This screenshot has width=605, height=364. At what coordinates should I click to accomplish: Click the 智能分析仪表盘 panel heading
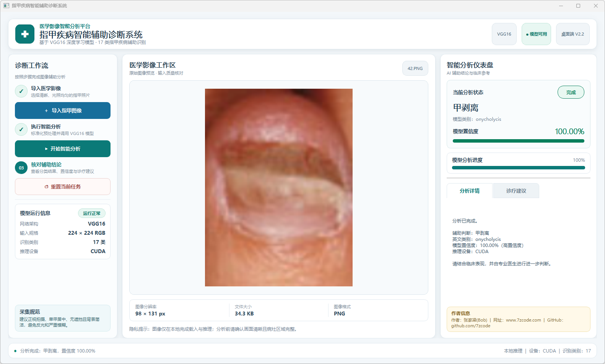470,65
